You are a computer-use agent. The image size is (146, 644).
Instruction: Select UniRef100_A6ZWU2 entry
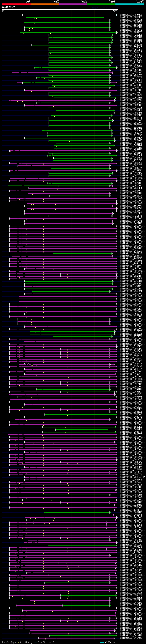point(131,183)
